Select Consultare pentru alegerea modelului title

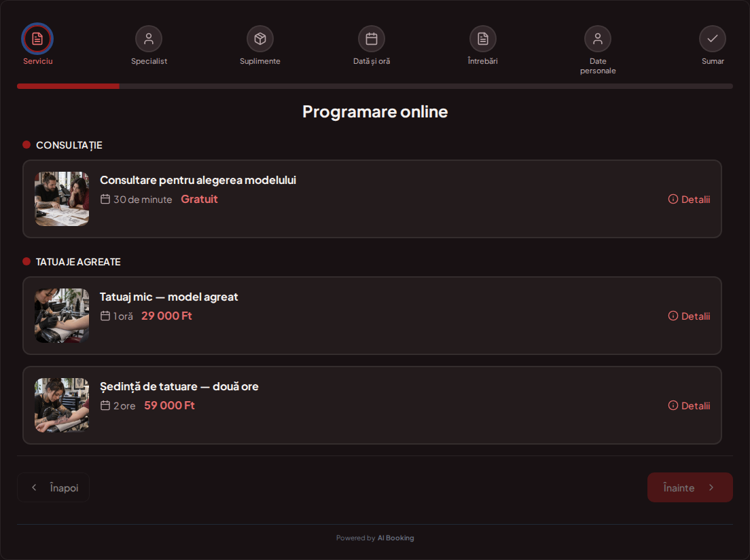click(198, 180)
